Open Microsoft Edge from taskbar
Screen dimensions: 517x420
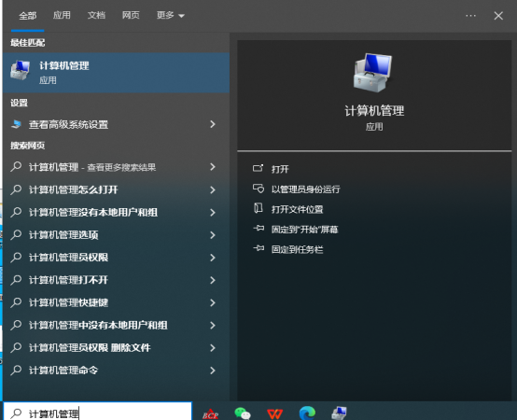(x=307, y=413)
